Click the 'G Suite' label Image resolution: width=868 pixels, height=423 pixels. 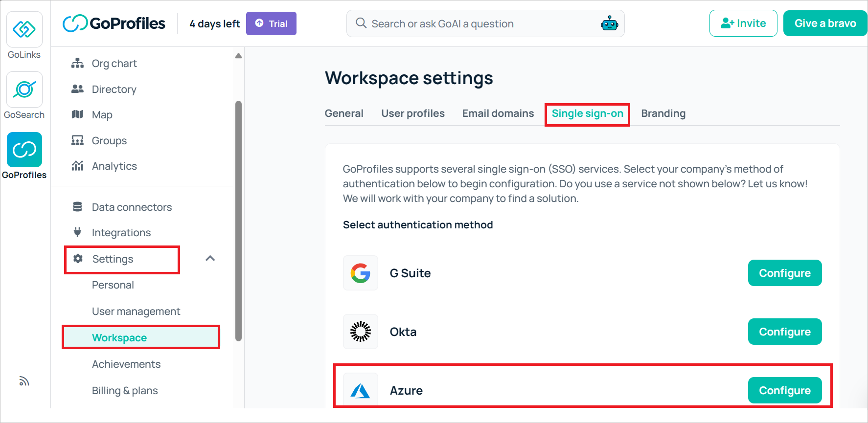pyautogui.click(x=410, y=273)
